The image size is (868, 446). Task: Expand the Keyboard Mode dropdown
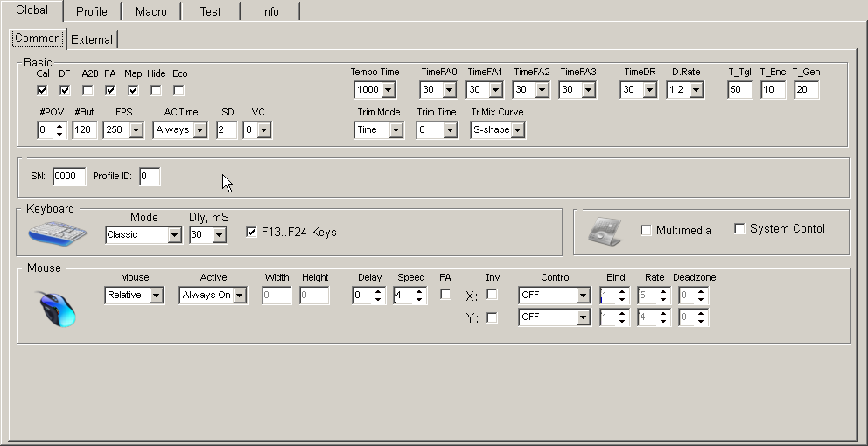[174, 235]
